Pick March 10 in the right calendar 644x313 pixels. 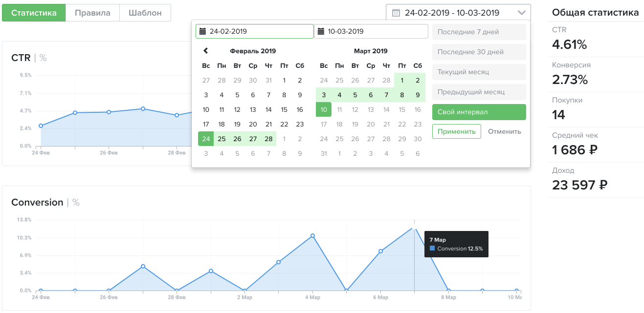click(x=324, y=110)
